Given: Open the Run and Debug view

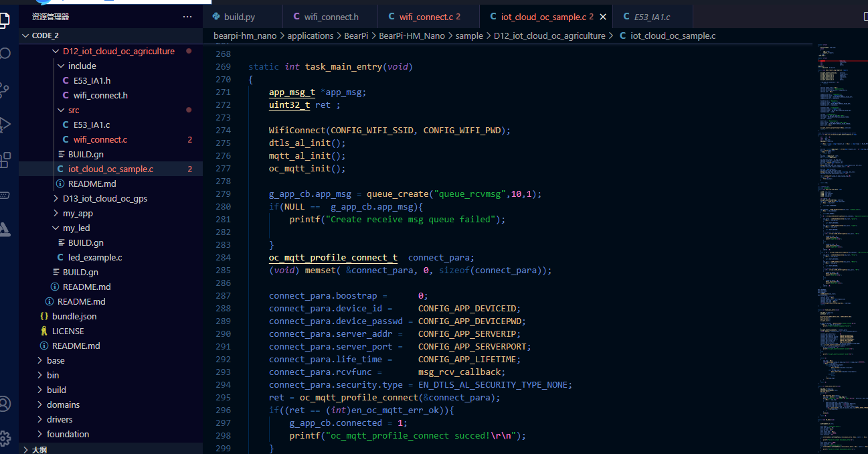Looking at the screenshot, I should [x=3, y=125].
